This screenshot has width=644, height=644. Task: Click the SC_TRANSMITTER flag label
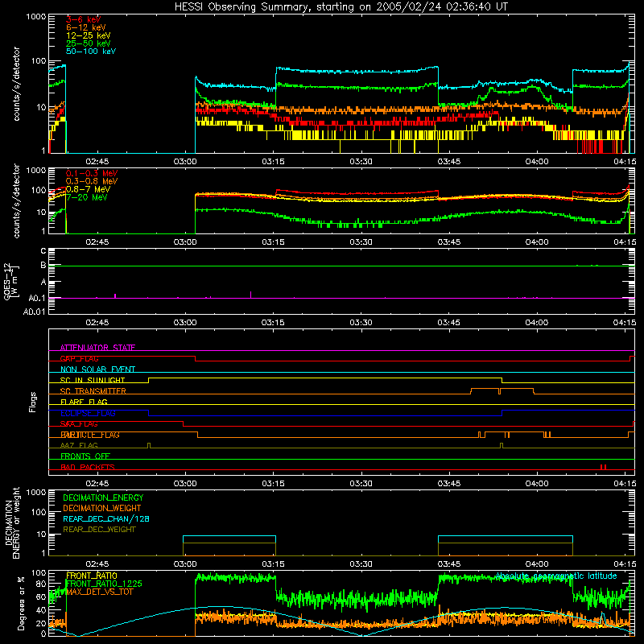point(93,391)
